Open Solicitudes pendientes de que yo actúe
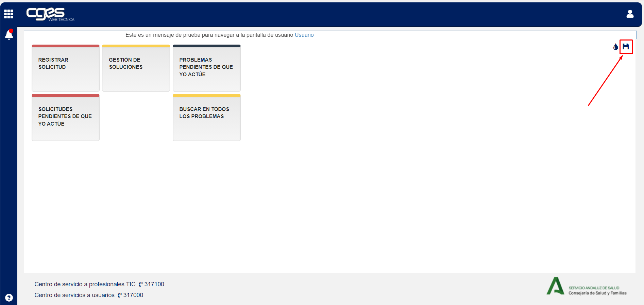The width and height of the screenshot is (644, 305). tap(66, 117)
